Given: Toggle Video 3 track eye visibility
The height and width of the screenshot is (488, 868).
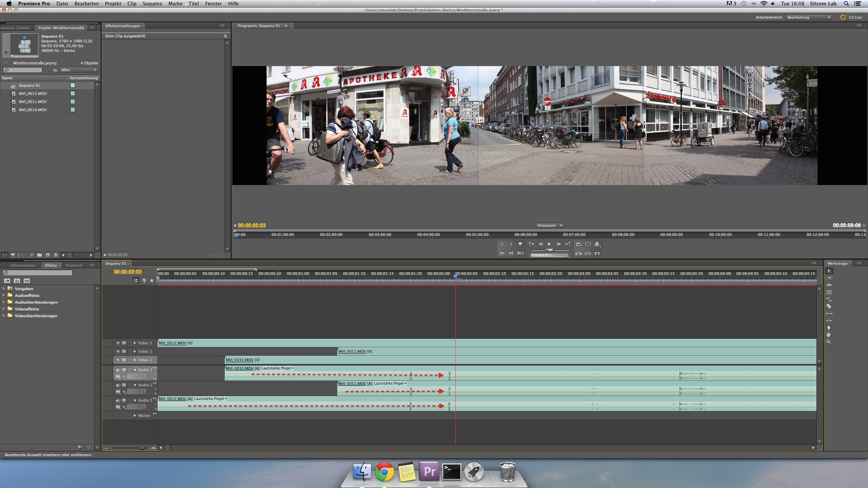Looking at the screenshot, I should 118,343.
